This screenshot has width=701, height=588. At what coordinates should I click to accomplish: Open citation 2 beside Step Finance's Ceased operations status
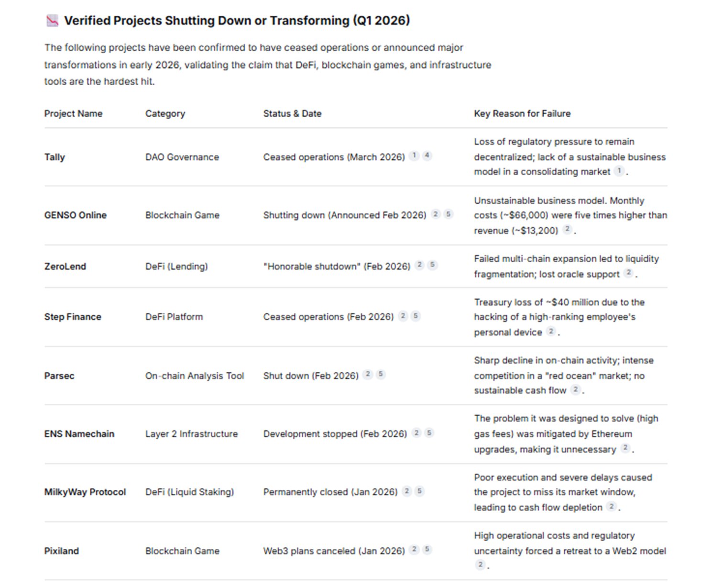403,315
